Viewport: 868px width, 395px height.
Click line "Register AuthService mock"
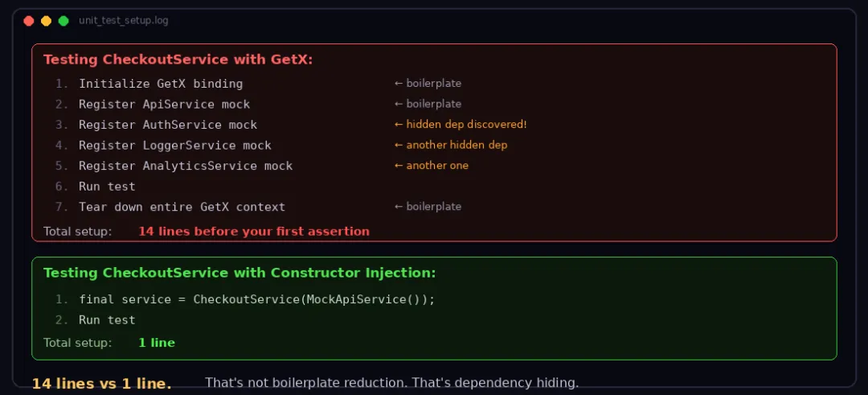point(168,125)
